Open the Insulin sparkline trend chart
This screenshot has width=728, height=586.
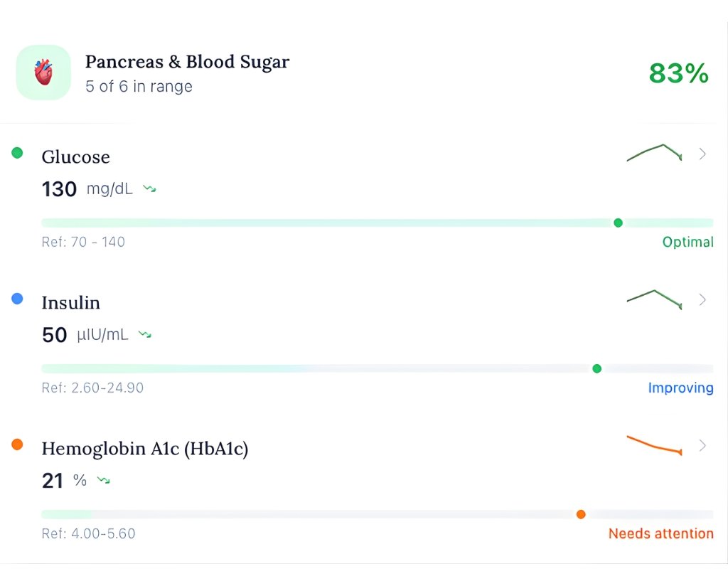[x=654, y=299]
